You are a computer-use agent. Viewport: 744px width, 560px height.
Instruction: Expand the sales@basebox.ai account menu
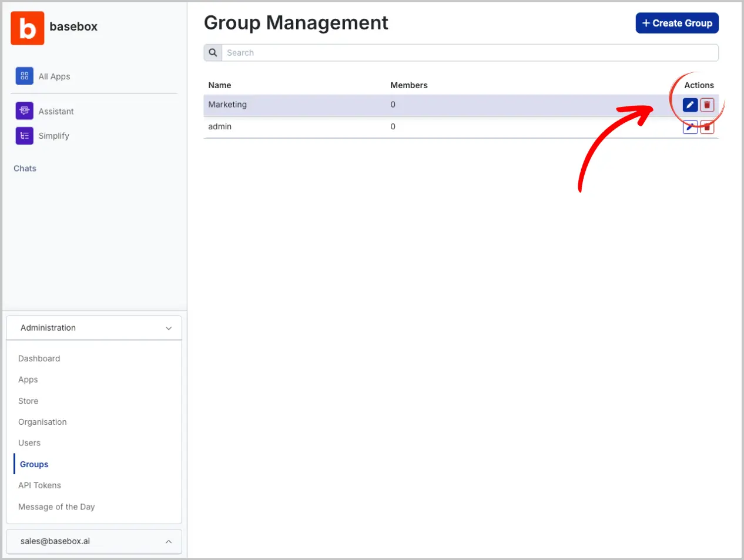[169, 541]
